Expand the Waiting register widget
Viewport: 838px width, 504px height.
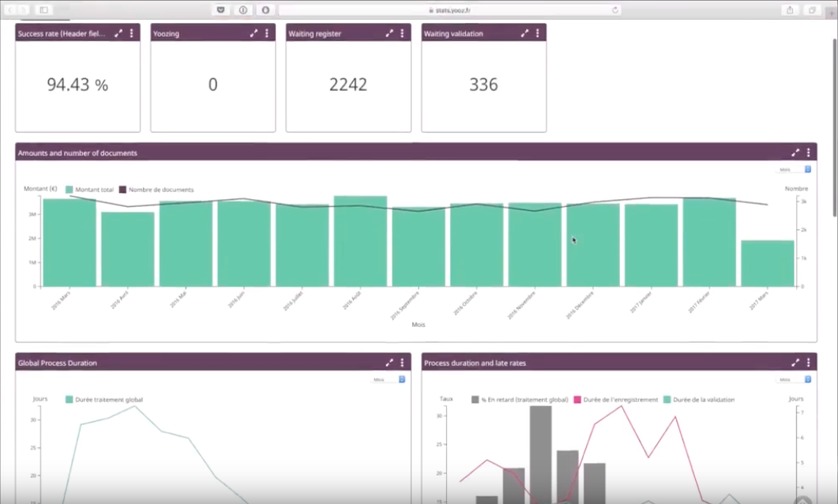pyautogui.click(x=389, y=33)
